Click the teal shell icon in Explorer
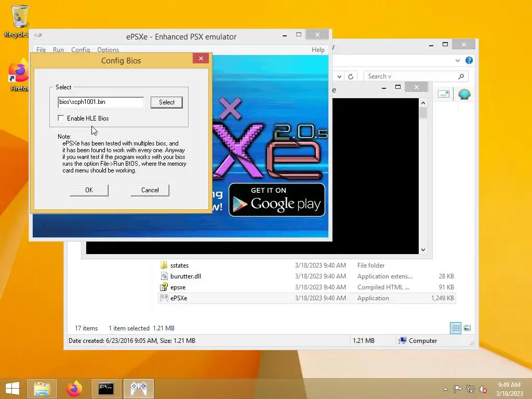 click(x=464, y=94)
